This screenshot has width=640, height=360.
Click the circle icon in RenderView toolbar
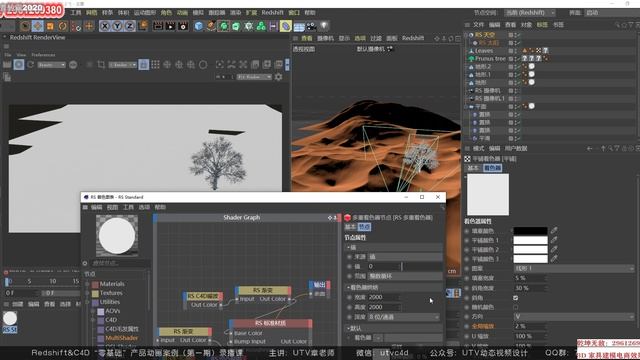(x=203, y=64)
